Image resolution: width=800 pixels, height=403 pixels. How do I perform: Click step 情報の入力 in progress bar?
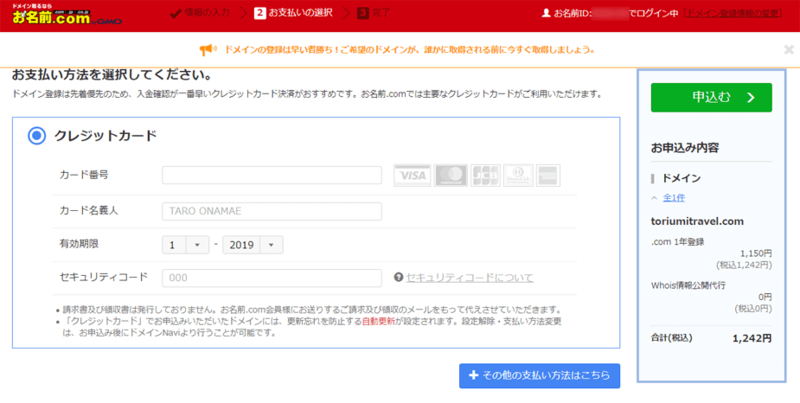(x=201, y=13)
